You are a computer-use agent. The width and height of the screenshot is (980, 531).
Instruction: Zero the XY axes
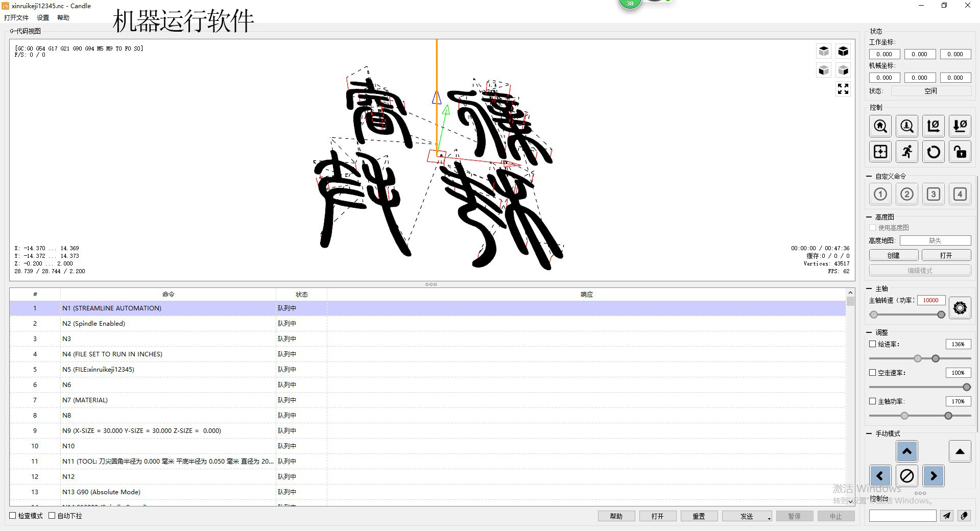(934, 126)
